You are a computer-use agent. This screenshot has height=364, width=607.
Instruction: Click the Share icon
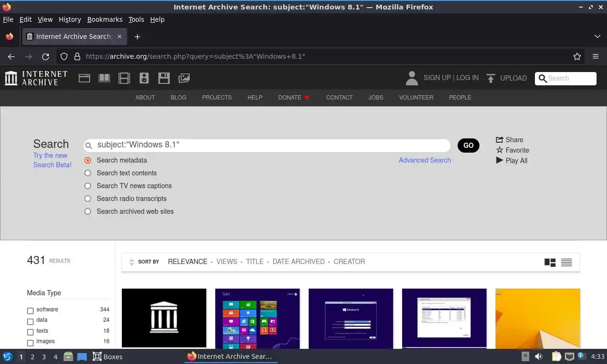tap(499, 140)
